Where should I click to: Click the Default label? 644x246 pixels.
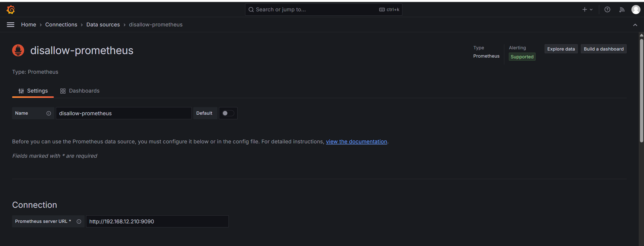(204, 113)
